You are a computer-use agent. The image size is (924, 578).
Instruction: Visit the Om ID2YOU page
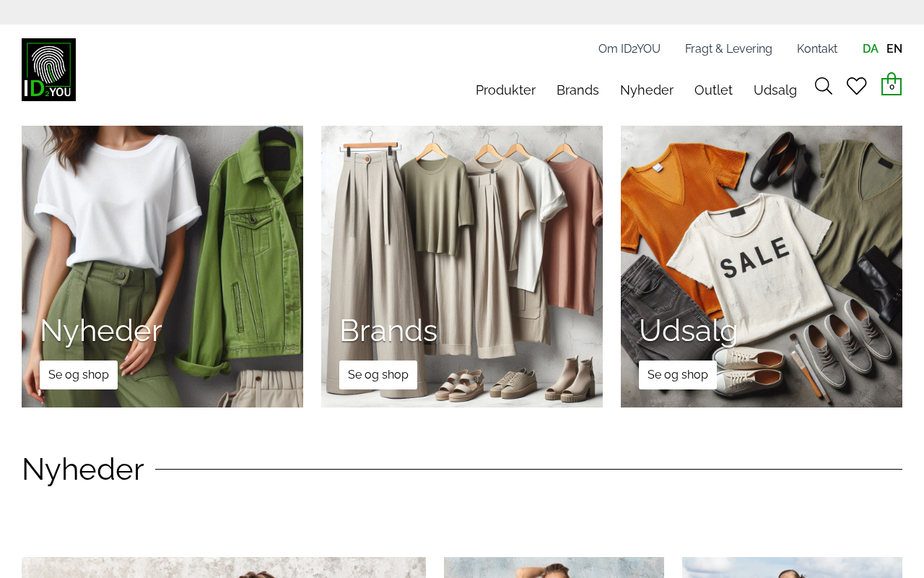(x=629, y=49)
